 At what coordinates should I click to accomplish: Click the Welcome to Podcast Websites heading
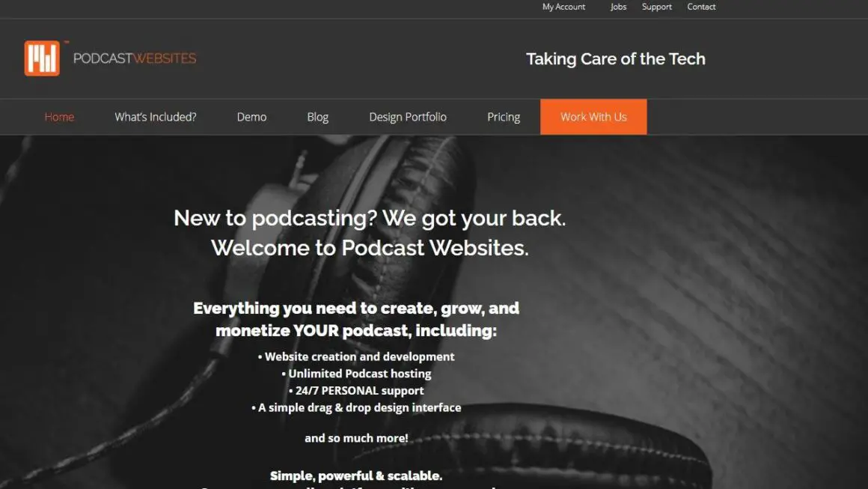click(x=370, y=248)
